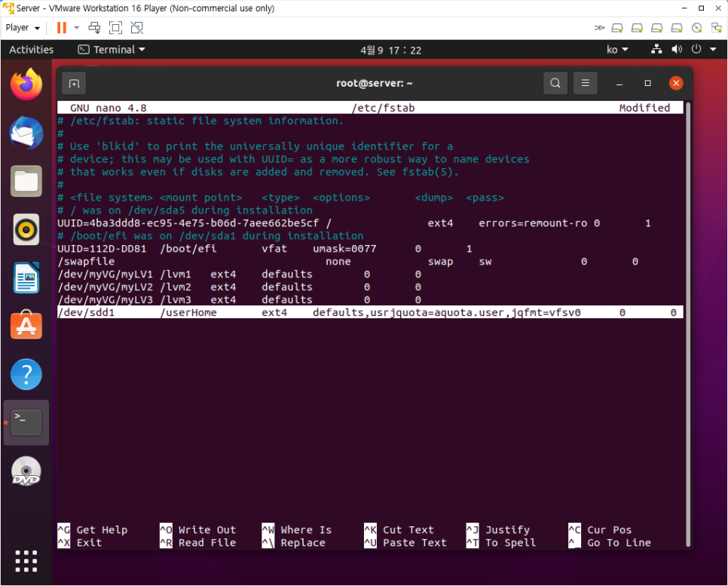Open the Files manager in dock
The width and height of the screenshot is (728, 586).
click(26, 181)
